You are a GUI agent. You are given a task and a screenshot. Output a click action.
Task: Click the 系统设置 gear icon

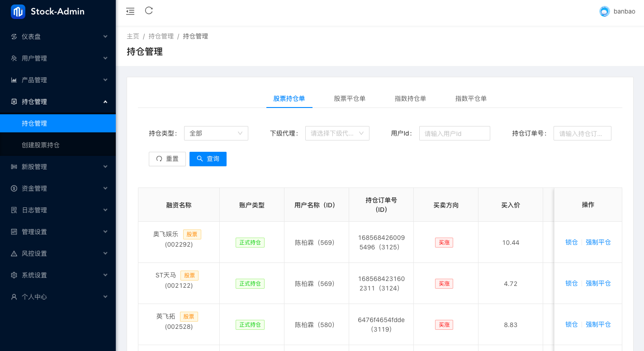tap(14, 275)
